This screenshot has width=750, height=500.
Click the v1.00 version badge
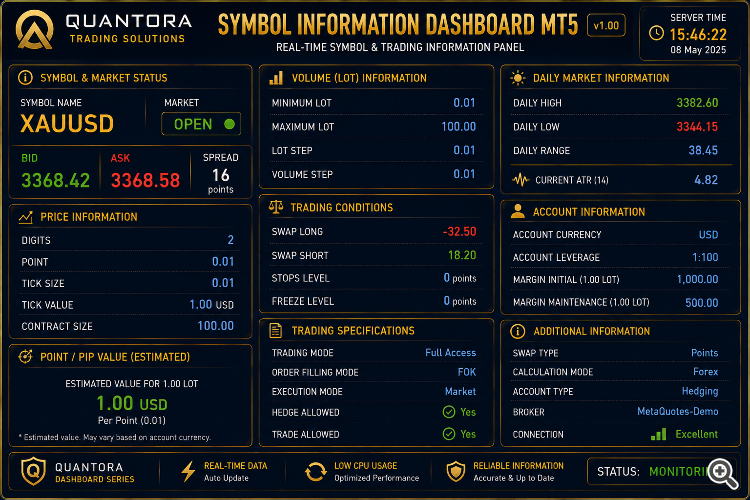[606, 25]
